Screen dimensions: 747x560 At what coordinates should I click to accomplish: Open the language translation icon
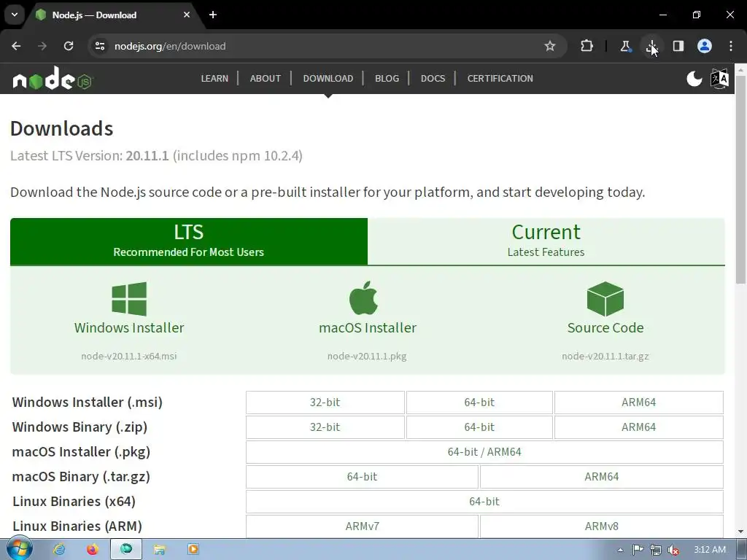pyautogui.click(x=719, y=79)
